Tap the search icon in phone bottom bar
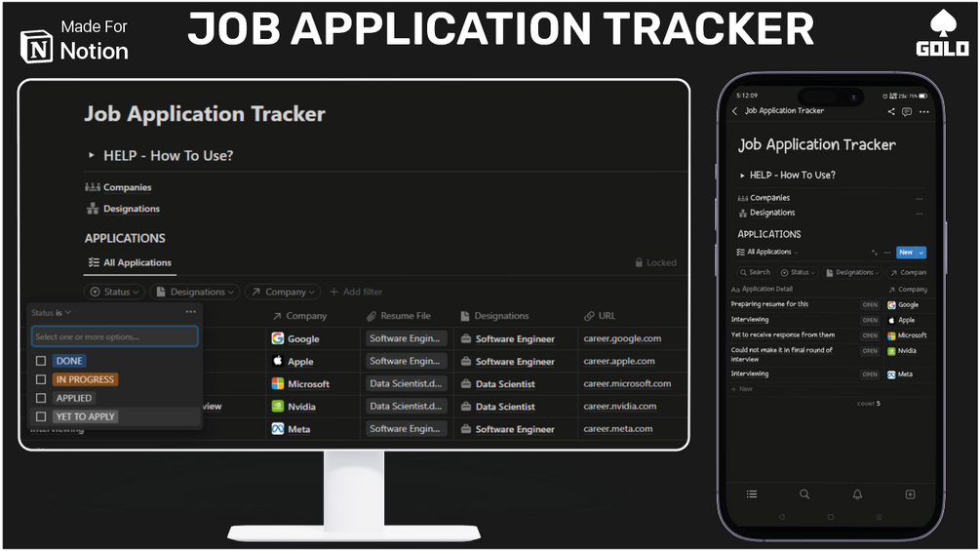This screenshot has height=551, width=980. click(x=804, y=494)
